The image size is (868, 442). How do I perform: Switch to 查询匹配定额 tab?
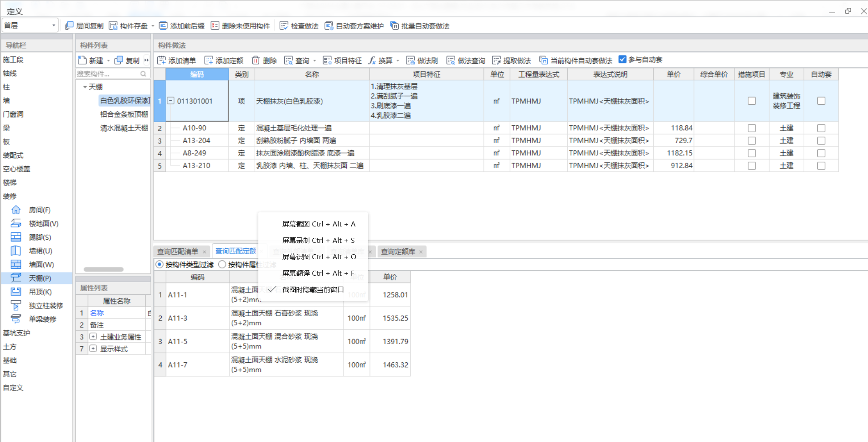coord(236,251)
